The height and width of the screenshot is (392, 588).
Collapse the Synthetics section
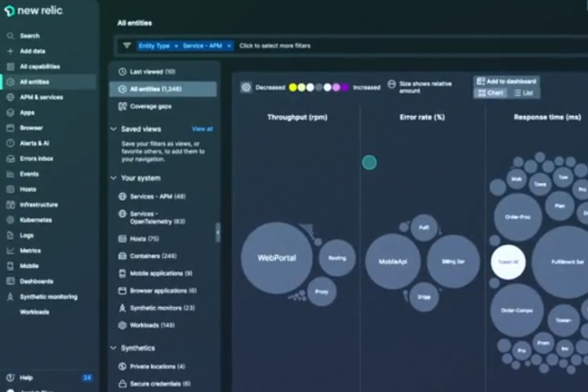pos(113,348)
